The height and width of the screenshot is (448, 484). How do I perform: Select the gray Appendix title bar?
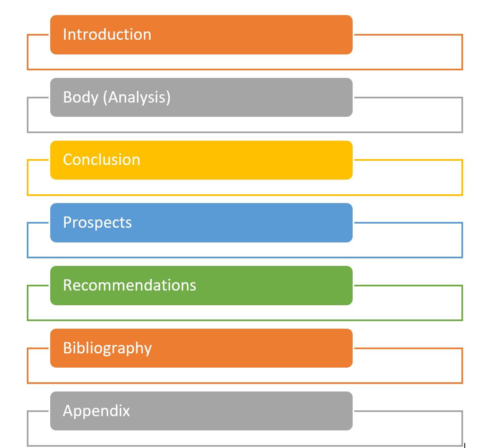201,411
